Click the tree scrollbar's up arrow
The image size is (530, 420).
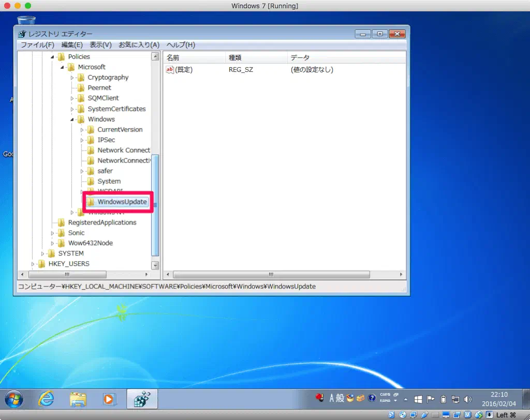[x=155, y=57]
